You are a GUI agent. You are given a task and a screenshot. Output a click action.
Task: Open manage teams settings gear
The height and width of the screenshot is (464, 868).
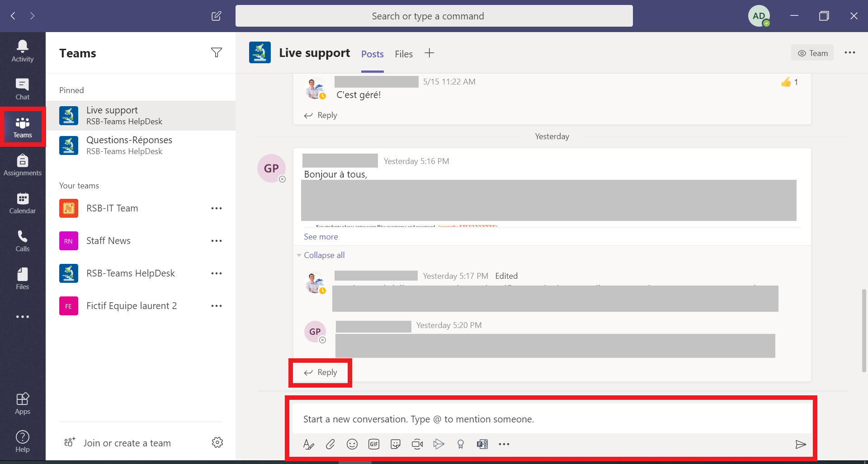(x=217, y=442)
